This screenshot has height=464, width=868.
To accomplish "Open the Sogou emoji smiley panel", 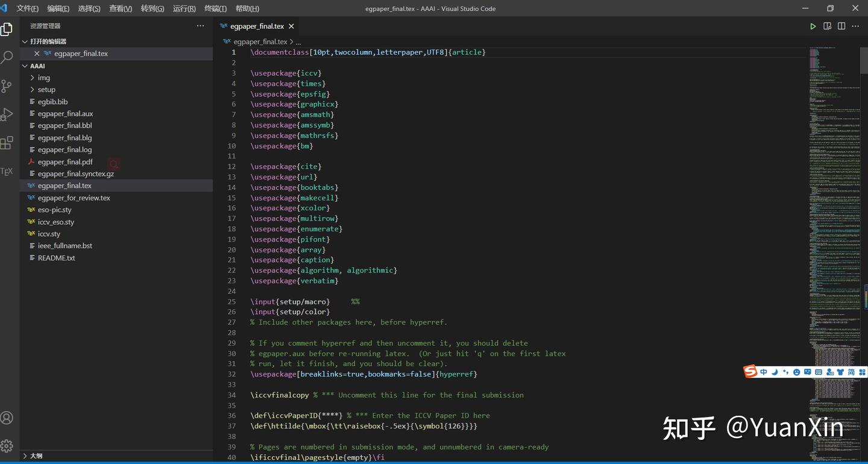I will (797, 372).
